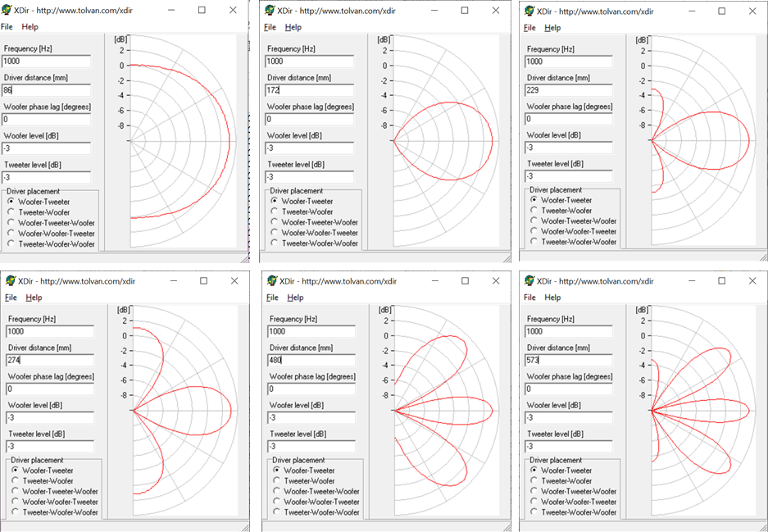Open File menu in the 573 mm window
Image resolution: width=768 pixels, height=532 pixels.
[x=529, y=298]
